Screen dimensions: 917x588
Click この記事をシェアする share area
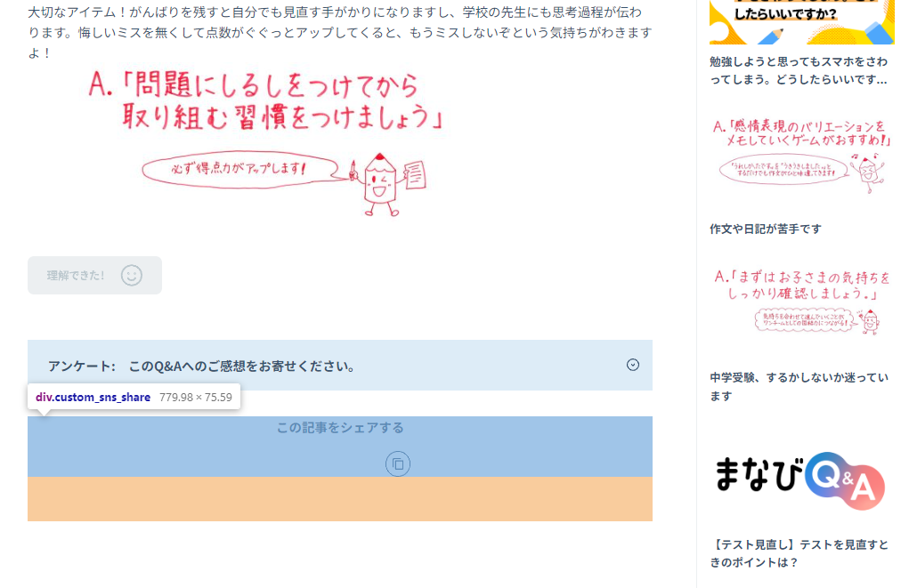338,428
